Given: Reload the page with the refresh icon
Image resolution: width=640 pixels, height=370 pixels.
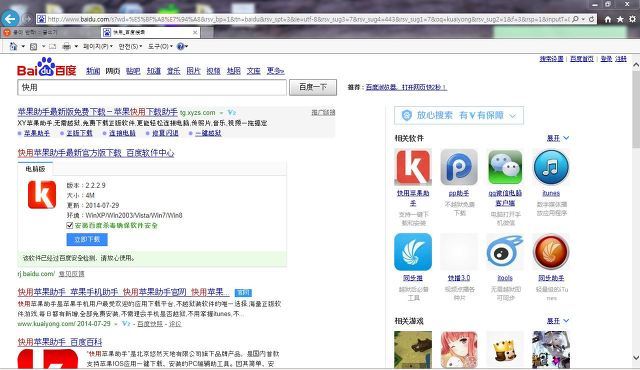Looking at the screenshot, I should click(x=591, y=19).
